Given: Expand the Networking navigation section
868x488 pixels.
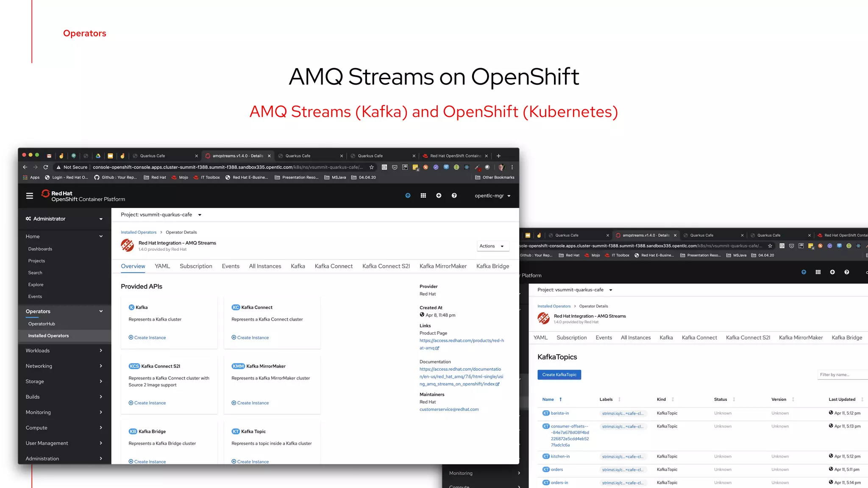Looking at the screenshot, I should coord(64,366).
